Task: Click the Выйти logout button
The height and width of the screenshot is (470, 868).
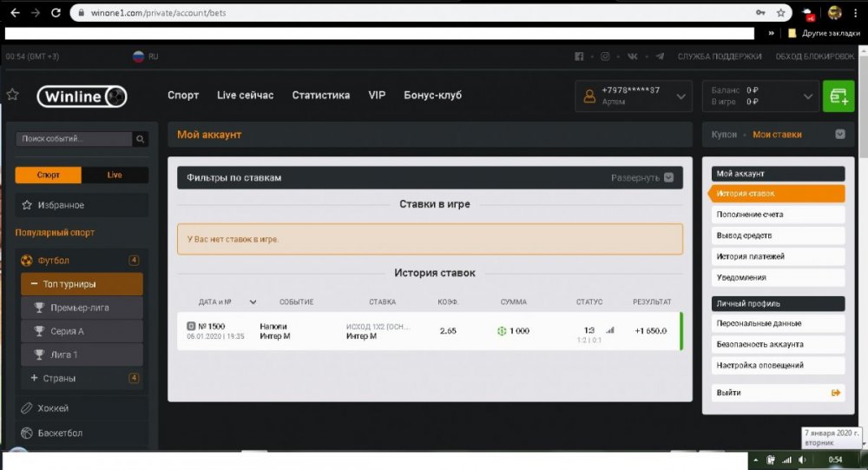Action: (x=777, y=393)
